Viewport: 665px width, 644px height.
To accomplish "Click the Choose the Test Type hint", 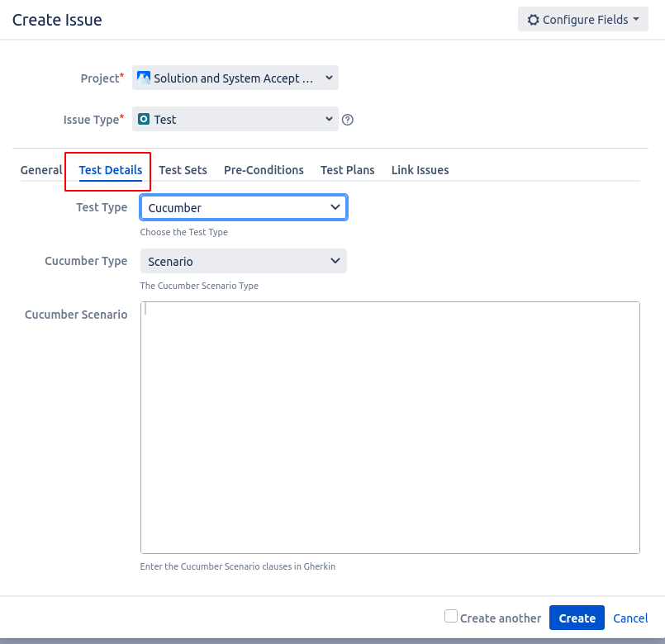I will [183, 232].
